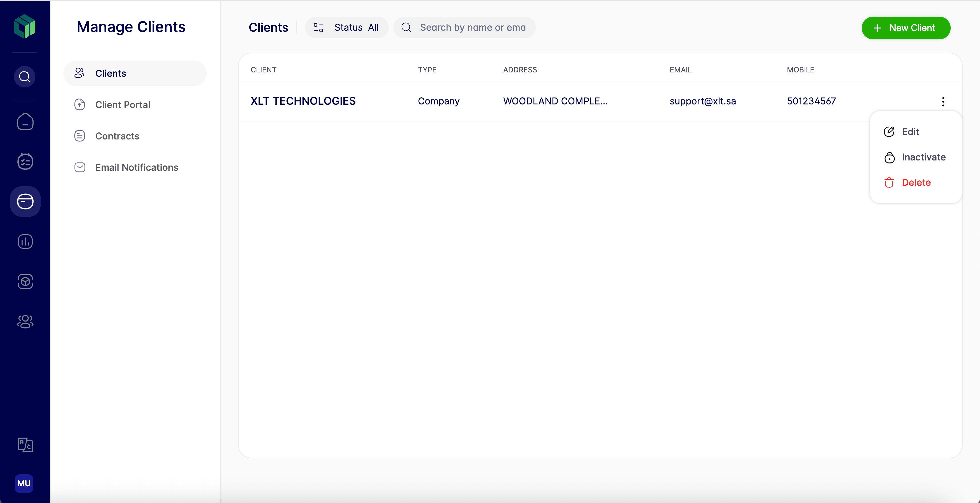
Task: Toggle the three-dot menu for XLT TECHNOLOGIES
Action: tap(943, 101)
